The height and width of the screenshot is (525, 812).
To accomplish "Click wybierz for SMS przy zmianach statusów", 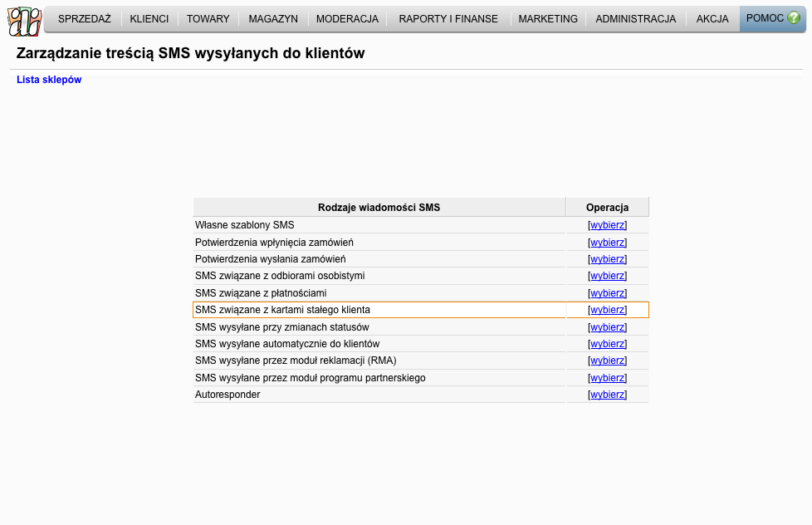I will (x=608, y=327).
